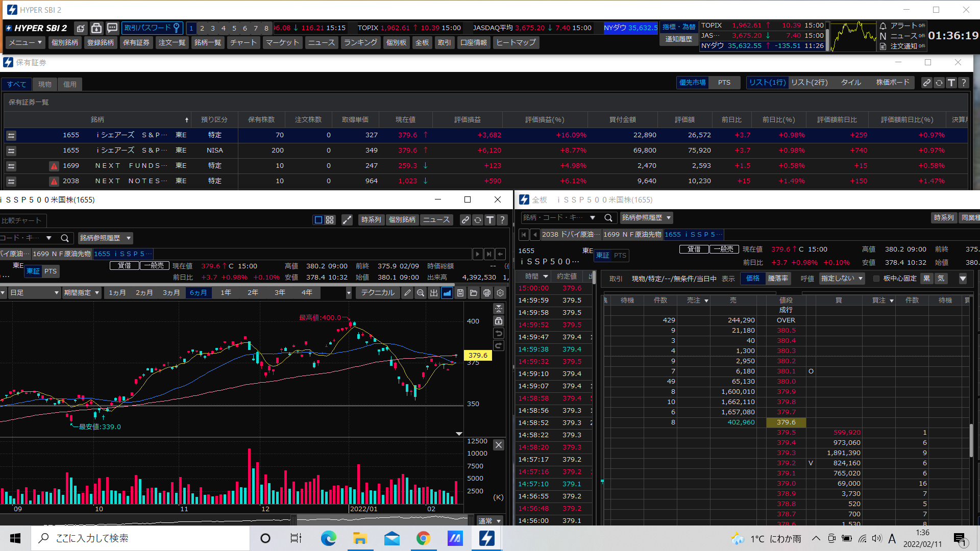Refresh the holdings list with the reload icon

point(939,83)
